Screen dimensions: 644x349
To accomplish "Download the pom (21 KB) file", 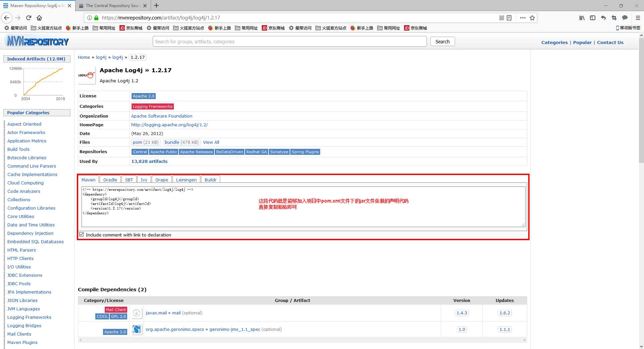I will coord(146,142).
